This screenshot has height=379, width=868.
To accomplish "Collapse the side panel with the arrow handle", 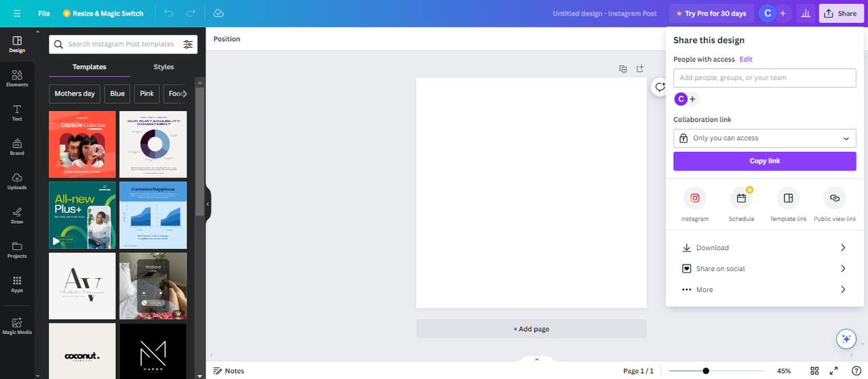I will 208,203.
